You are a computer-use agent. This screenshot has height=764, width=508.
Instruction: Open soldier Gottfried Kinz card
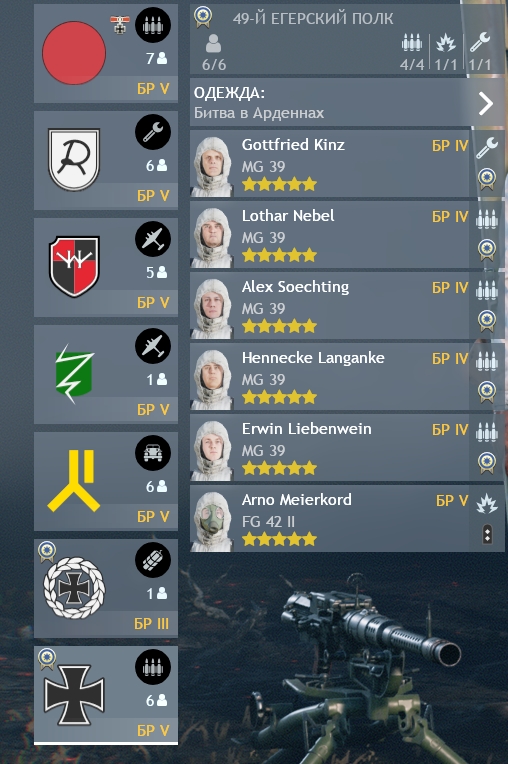click(329, 164)
